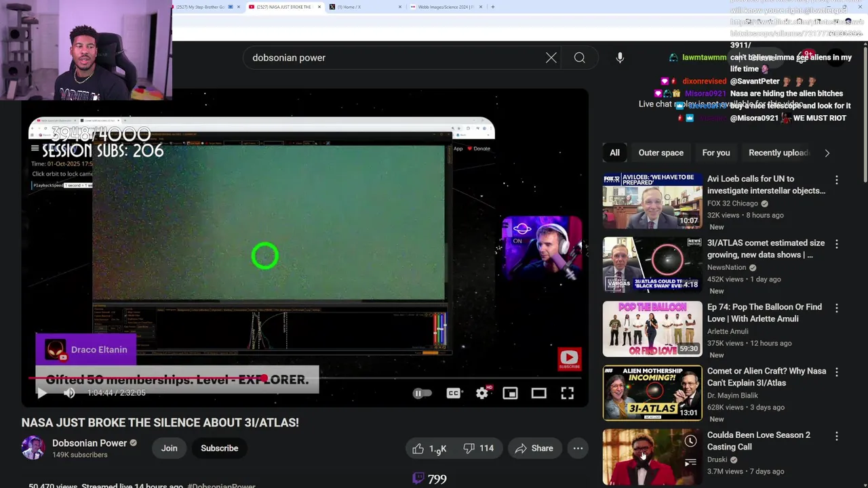Click the #DobsonianPower hashtag

coord(221,485)
